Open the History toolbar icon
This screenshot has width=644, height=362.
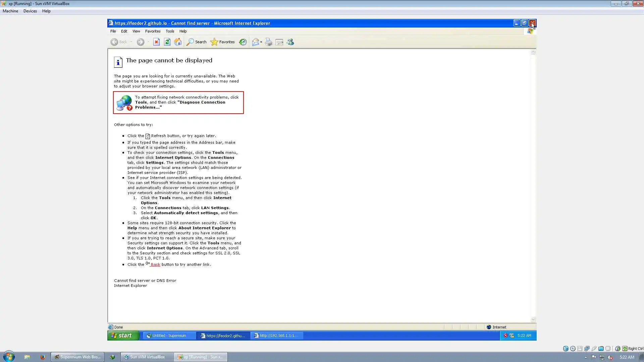243,42
